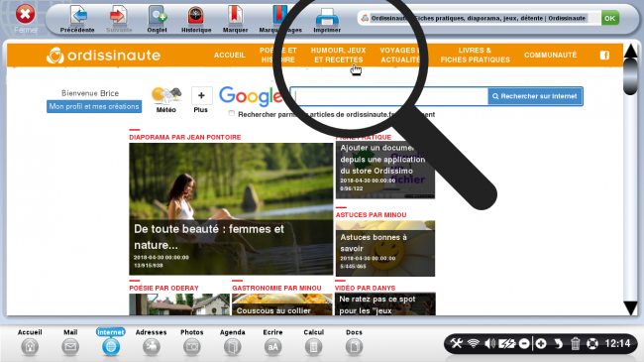This screenshot has width=644, height=362.
Task: Open HUMOUR, JEUX ET RECETTES menu
Action: 338,56
